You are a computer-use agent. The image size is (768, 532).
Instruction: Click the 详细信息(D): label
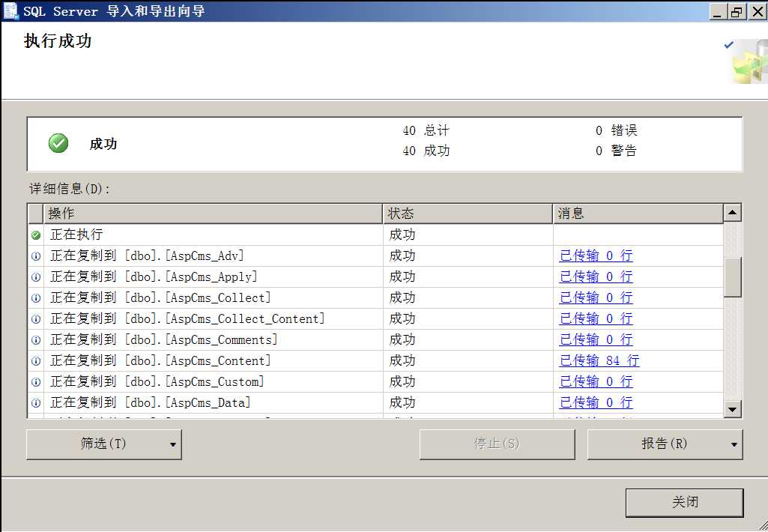pos(70,189)
